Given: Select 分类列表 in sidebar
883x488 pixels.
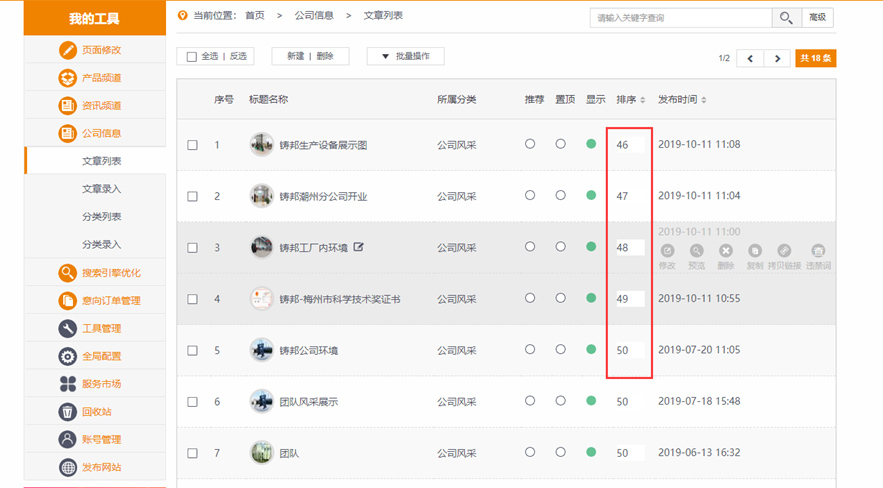Looking at the screenshot, I should [x=101, y=217].
